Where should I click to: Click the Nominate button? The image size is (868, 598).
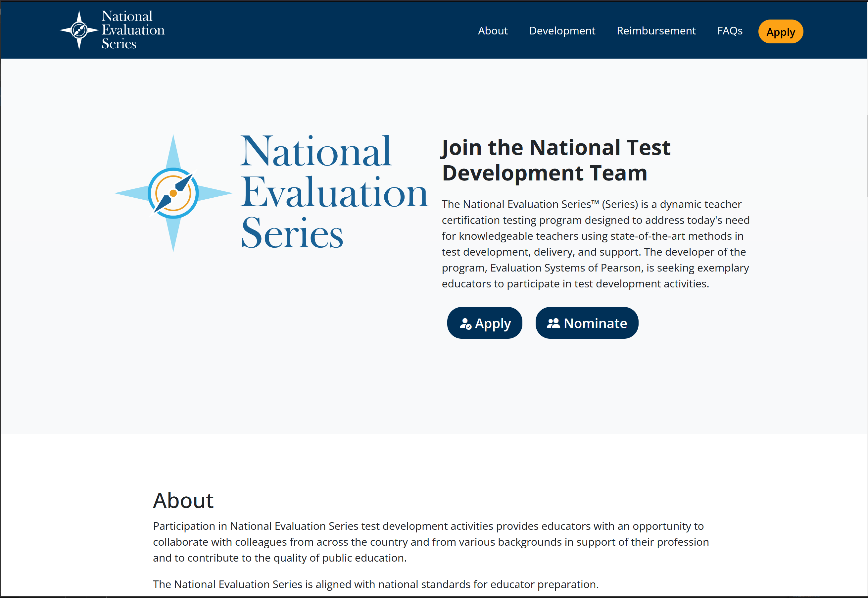587,323
